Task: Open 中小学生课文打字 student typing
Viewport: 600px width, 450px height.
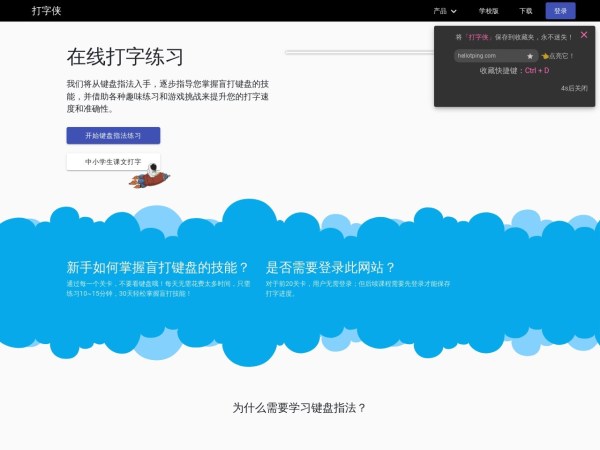Action: [x=113, y=161]
